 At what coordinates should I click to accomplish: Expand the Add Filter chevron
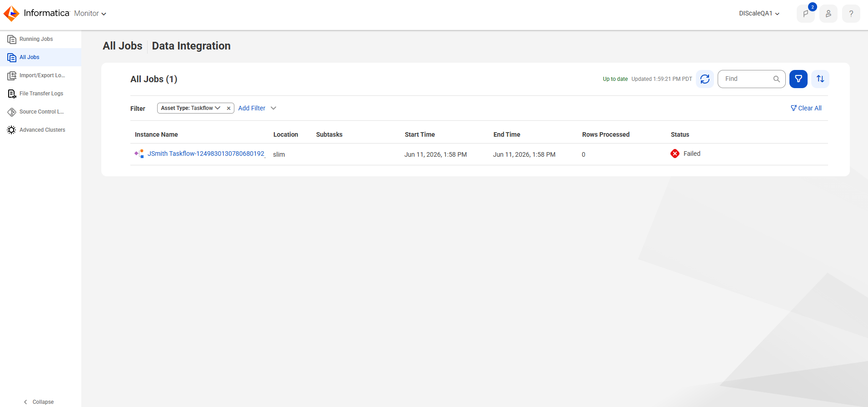273,108
